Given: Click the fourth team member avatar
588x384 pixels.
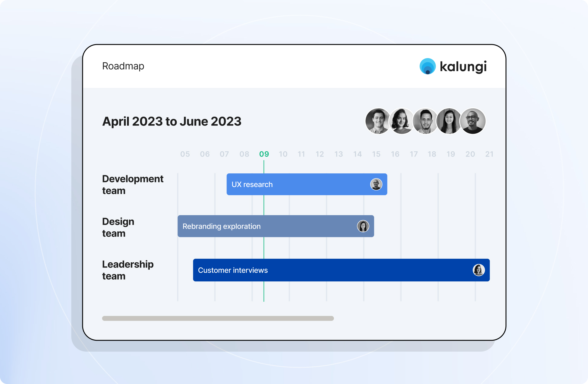Looking at the screenshot, I should coord(449,121).
